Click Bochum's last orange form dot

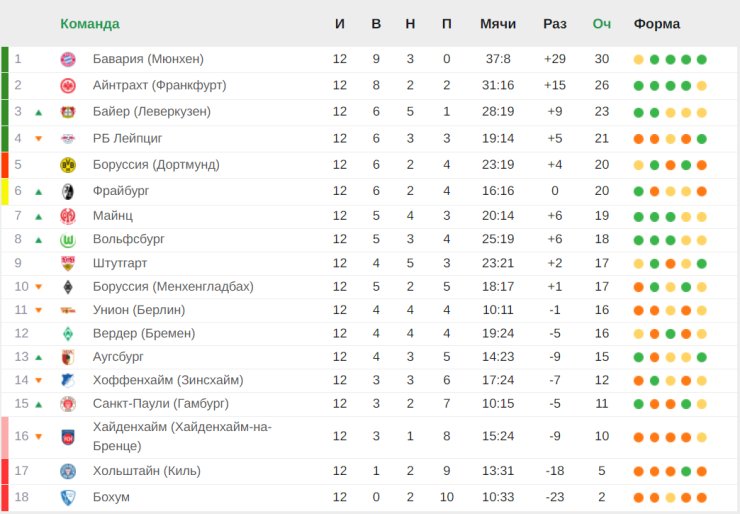click(702, 497)
